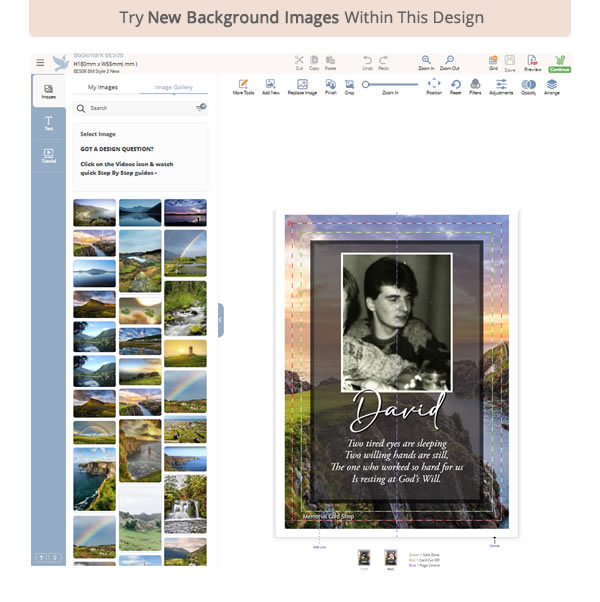Click the Undo icon
The width and height of the screenshot is (600, 602).
(x=367, y=61)
